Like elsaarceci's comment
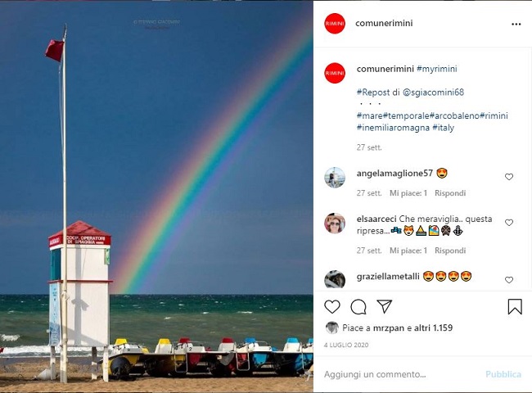 (508, 223)
